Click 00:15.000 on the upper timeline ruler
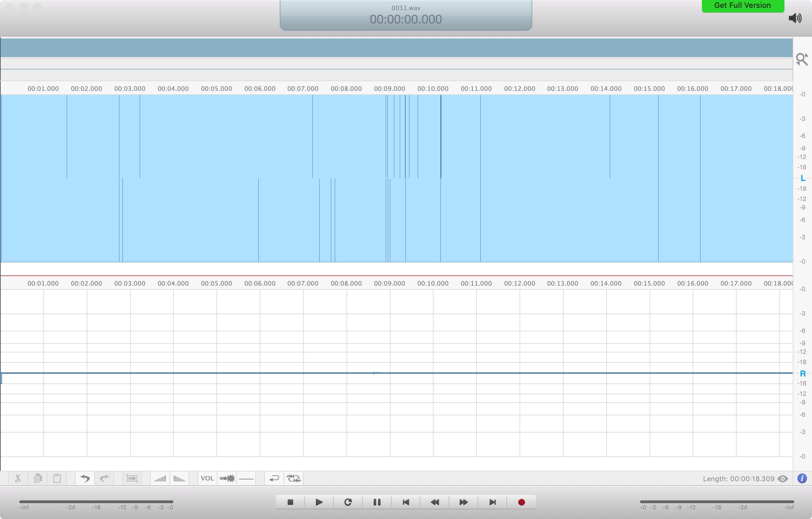 [x=649, y=88]
